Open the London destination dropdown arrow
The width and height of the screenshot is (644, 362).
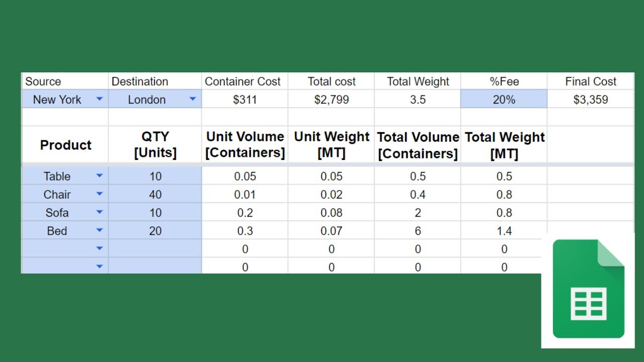pos(193,99)
